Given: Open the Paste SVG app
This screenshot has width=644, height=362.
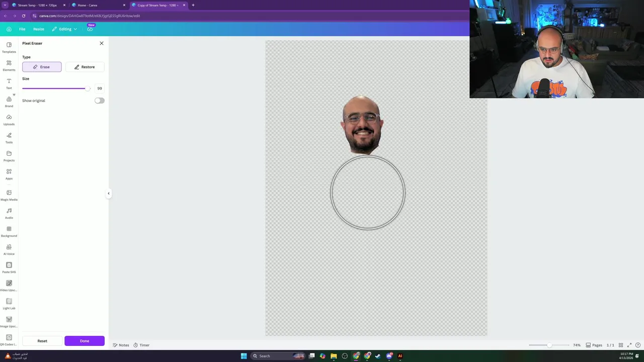Looking at the screenshot, I should [9, 267].
